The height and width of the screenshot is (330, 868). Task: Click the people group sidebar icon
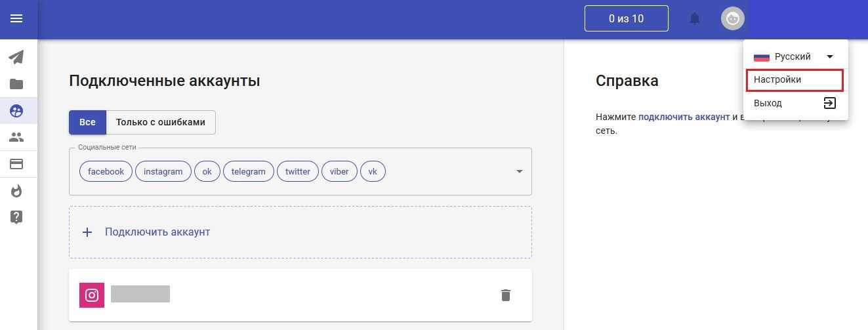pyautogui.click(x=16, y=138)
